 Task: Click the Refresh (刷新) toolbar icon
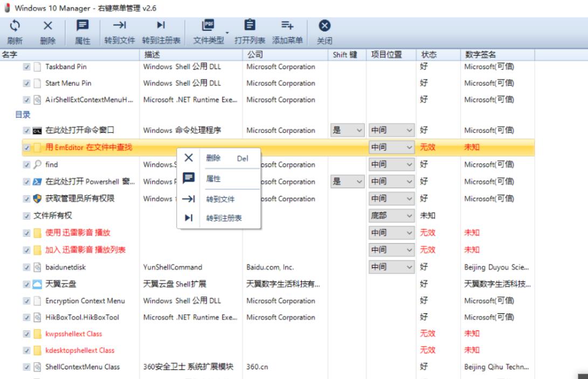pos(15,25)
